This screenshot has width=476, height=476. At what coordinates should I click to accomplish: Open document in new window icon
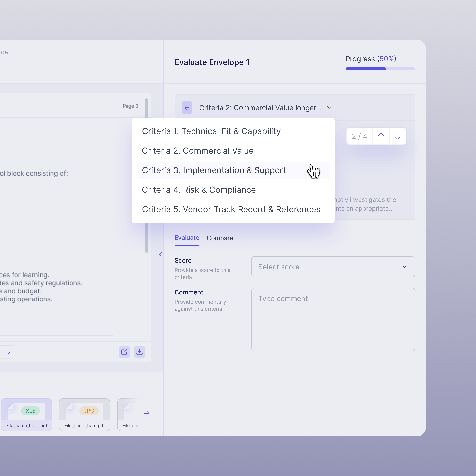click(124, 352)
